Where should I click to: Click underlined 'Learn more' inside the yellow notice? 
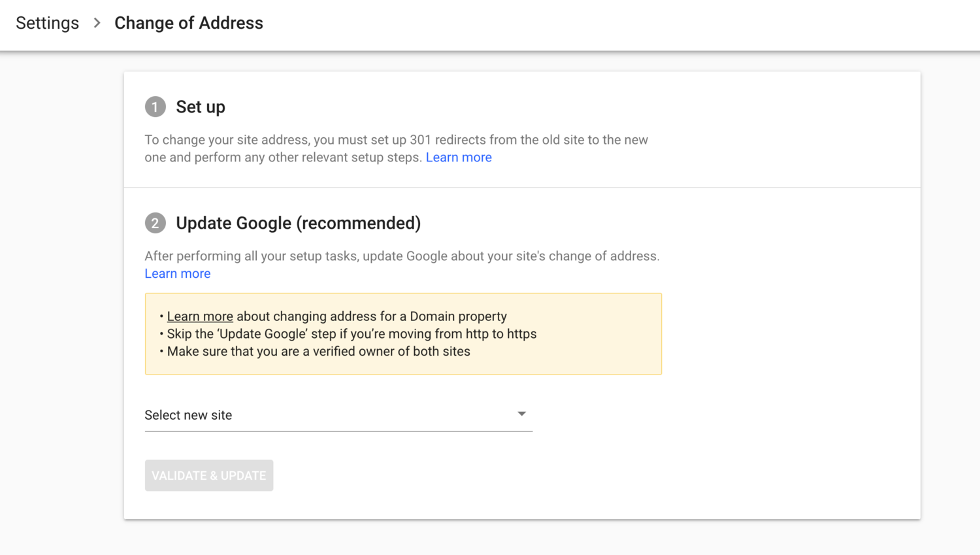tap(200, 316)
